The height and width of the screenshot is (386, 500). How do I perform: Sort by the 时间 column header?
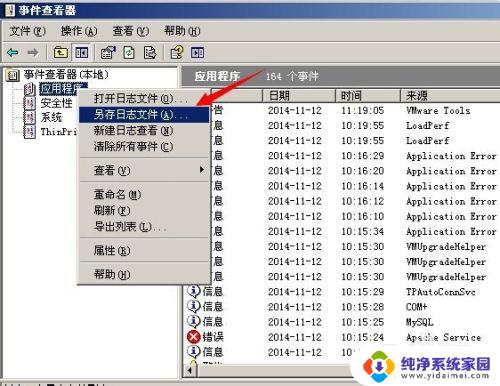(x=368, y=96)
